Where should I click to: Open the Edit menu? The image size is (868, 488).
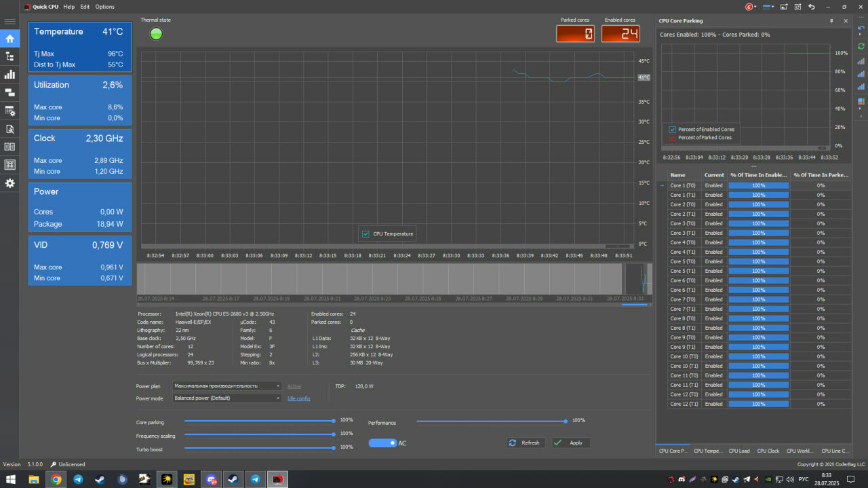(x=85, y=7)
